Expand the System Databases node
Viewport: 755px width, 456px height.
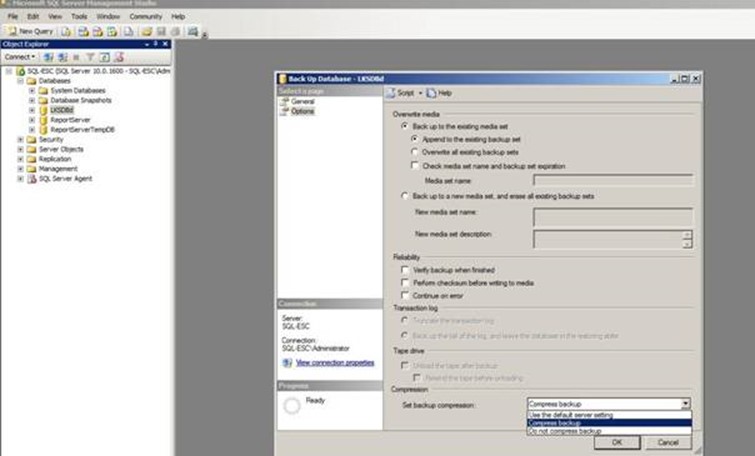[32, 91]
